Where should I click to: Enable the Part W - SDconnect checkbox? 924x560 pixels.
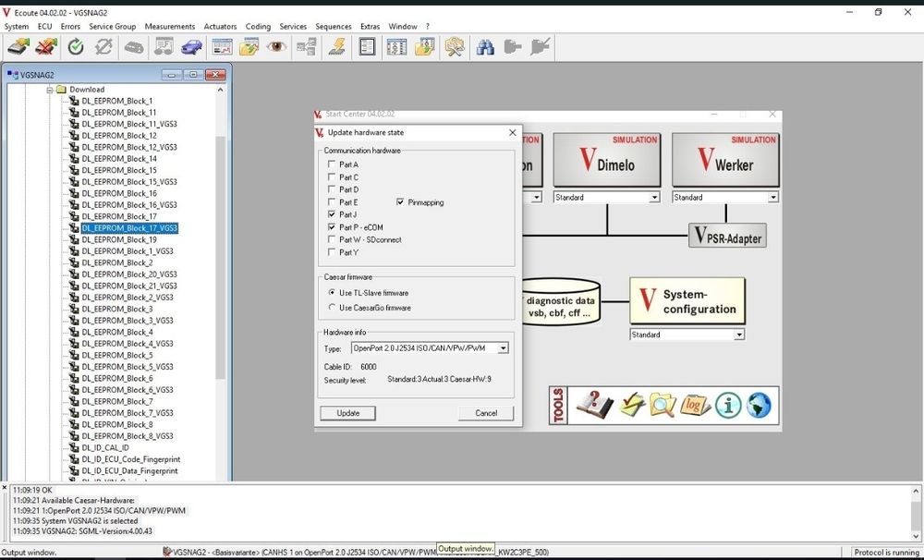332,239
